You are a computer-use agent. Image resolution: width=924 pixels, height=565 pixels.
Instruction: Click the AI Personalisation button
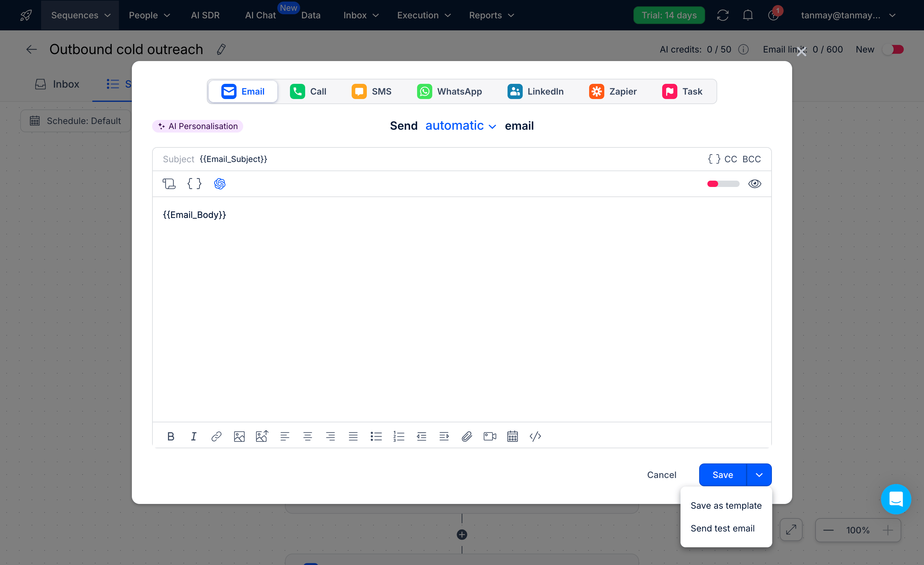[198, 126]
